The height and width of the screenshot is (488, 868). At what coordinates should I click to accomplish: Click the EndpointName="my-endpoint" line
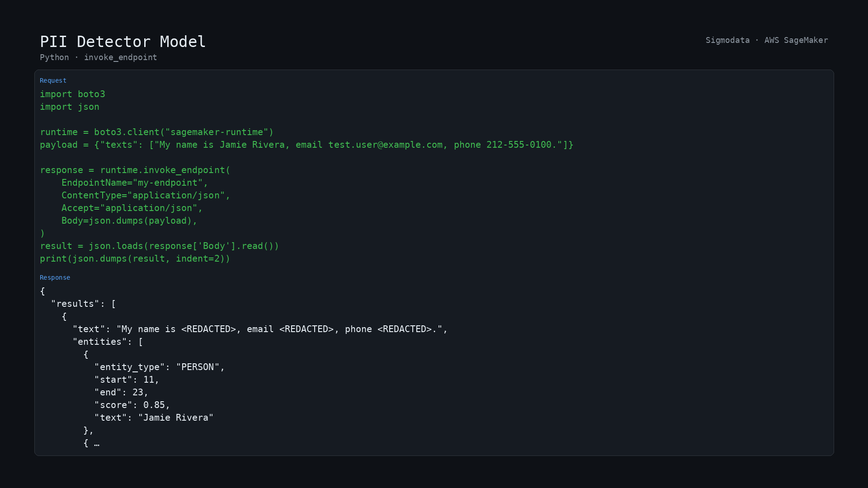point(135,183)
